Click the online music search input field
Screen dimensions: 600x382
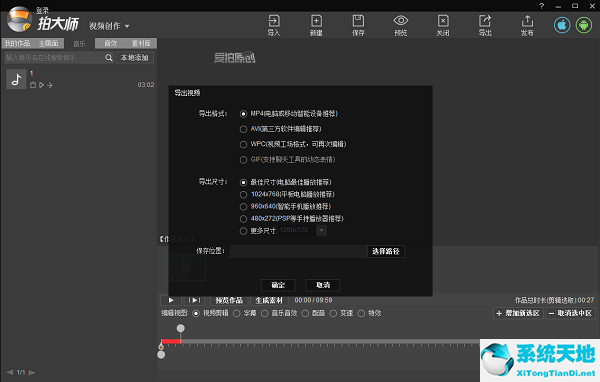[54, 58]
